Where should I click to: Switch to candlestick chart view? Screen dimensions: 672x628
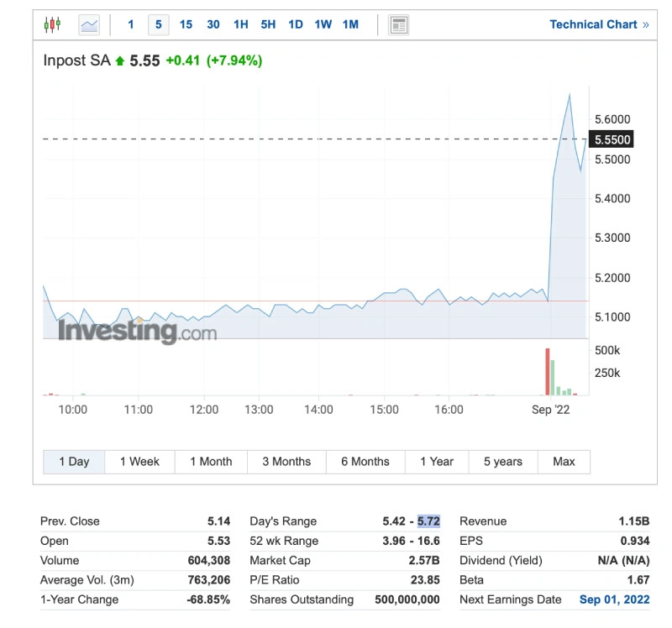click(52, 24)
